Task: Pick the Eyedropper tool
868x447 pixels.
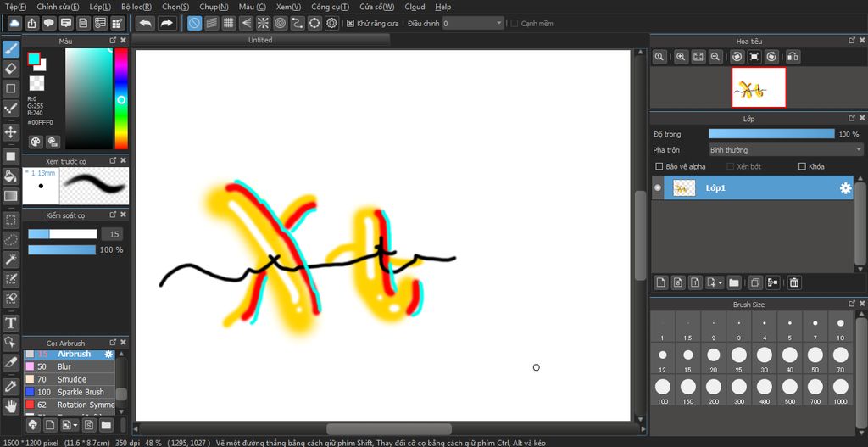Action: 10,386
